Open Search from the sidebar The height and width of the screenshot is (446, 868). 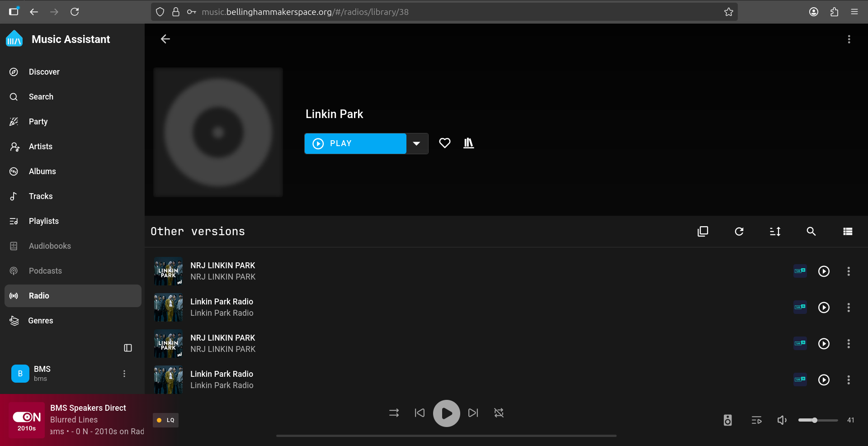click(x=73, y=97)
